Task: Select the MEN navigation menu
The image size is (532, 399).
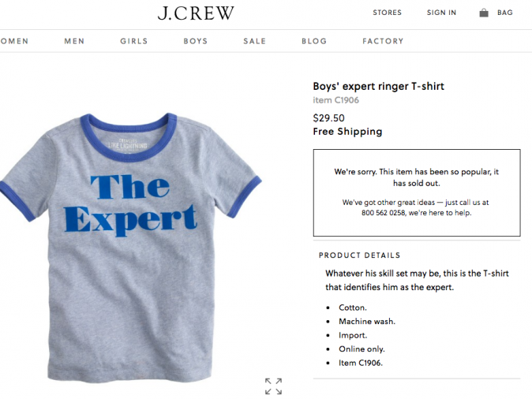Action: tap(74, 41)
